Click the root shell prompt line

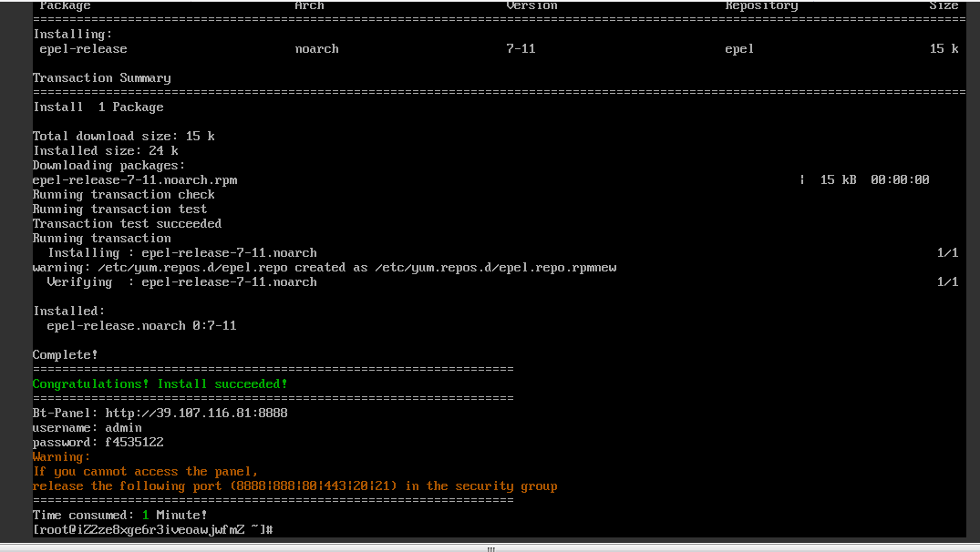[x=153, y=530]
